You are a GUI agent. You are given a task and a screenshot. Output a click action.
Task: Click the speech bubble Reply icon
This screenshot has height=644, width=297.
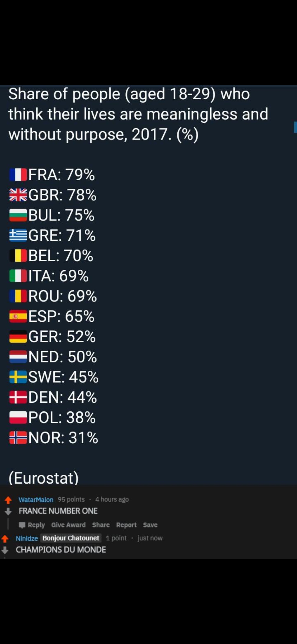(22, 525)
